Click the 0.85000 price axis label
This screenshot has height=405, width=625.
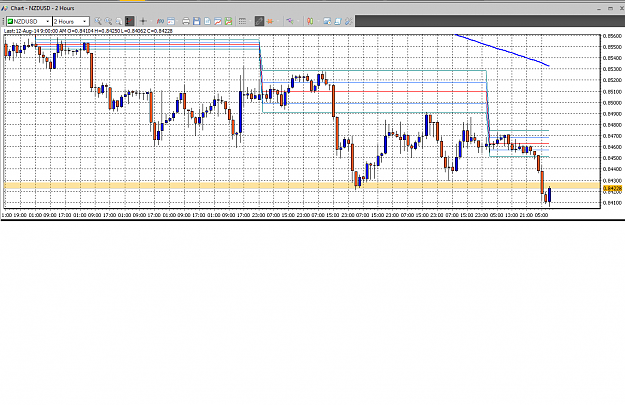[x=612, y=102]
